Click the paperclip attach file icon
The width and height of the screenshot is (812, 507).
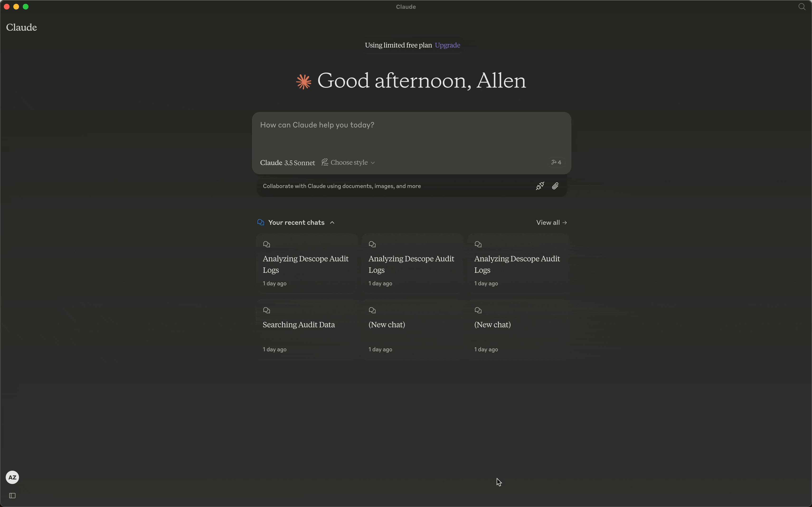coord(555,186)
